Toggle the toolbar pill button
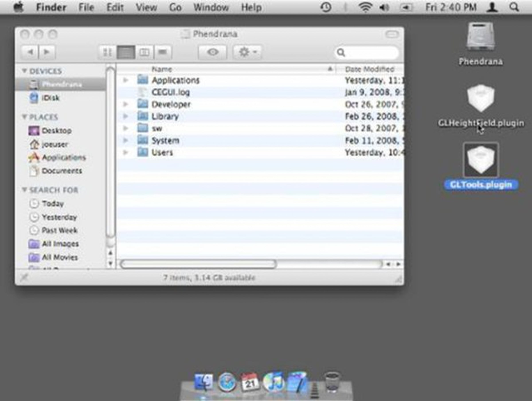Image resolution: width=532 pixels, height=401 pixels. [x=392, y=34]
